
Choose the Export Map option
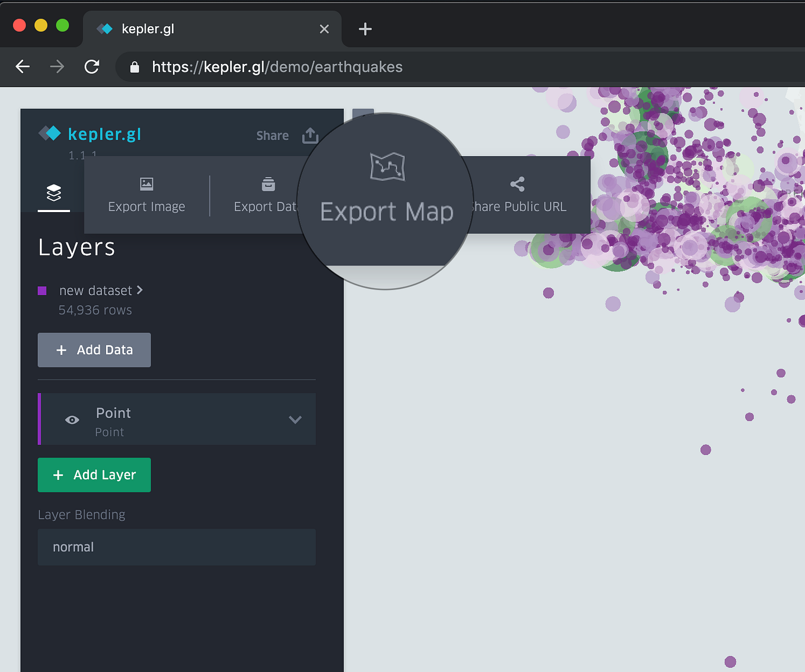click(386, 190)
